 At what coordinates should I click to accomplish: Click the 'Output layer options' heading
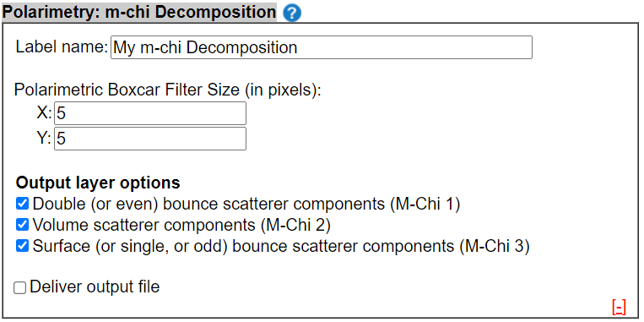click(98, 183)
